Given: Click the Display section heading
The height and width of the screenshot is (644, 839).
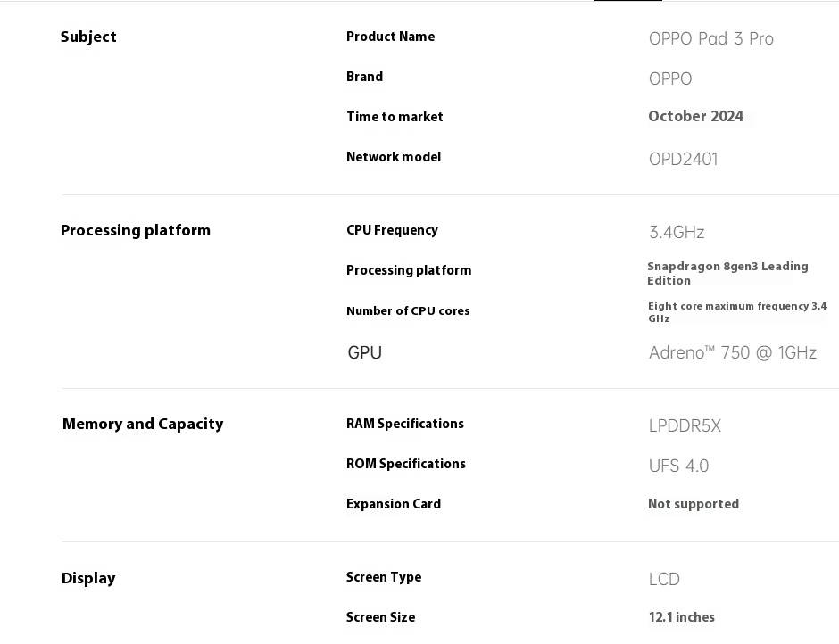Looking at the screenshot, I should click(88, 578).
